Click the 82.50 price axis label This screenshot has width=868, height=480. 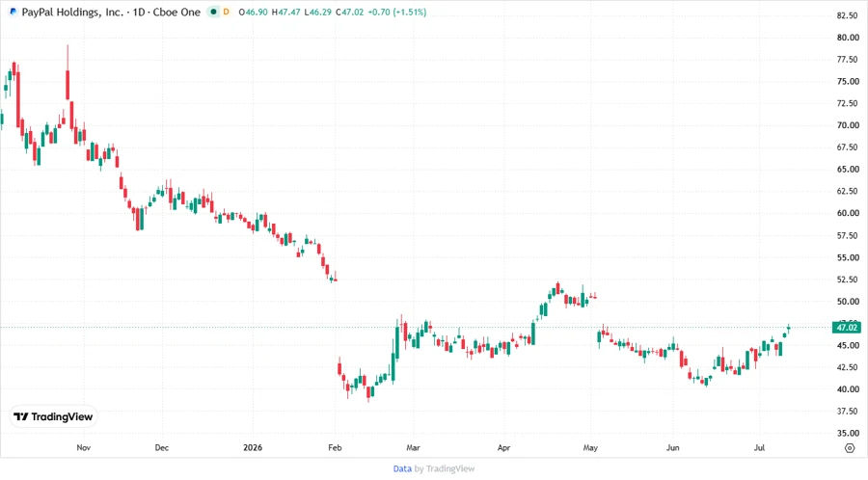848,15
